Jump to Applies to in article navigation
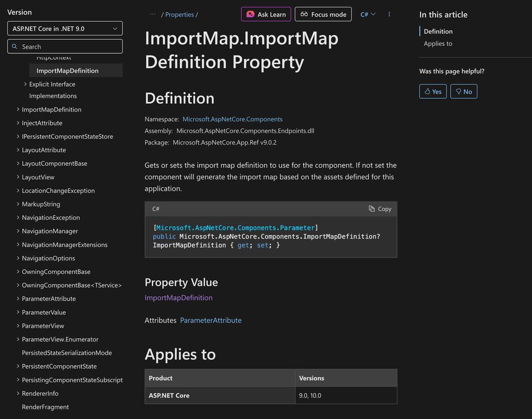The height and width of the screenshot is (419, 532). click(438, 44)
